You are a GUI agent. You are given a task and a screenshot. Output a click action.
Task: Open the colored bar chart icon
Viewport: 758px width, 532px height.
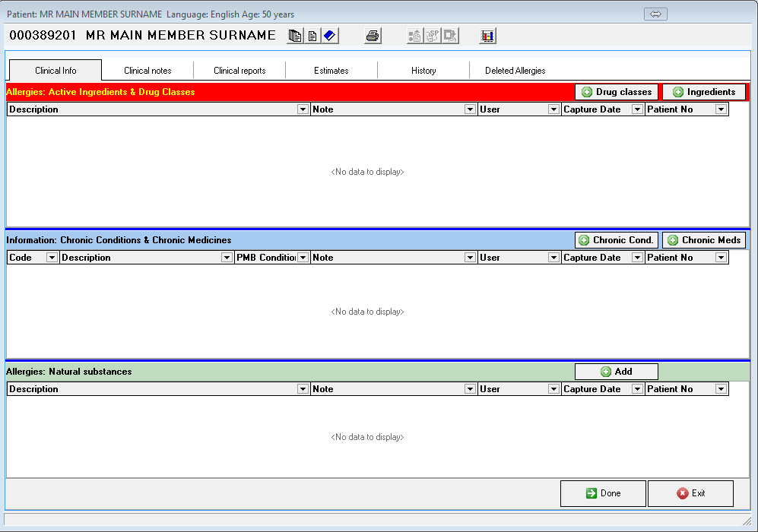click(x=488, y=36)
